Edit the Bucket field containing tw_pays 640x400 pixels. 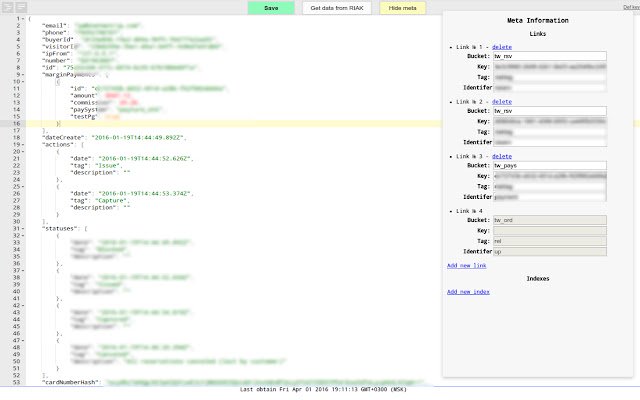click(x=550, y=165)
